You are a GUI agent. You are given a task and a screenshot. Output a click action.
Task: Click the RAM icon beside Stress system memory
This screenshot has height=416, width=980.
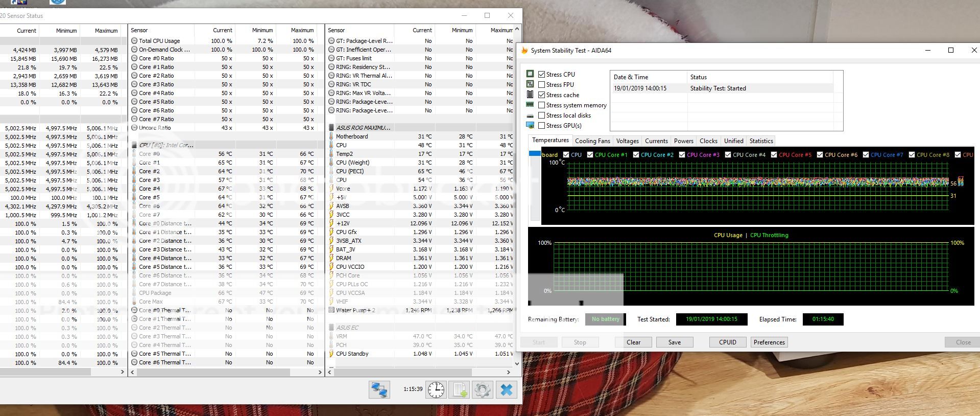pyautogui.click(x=530, y=105)
